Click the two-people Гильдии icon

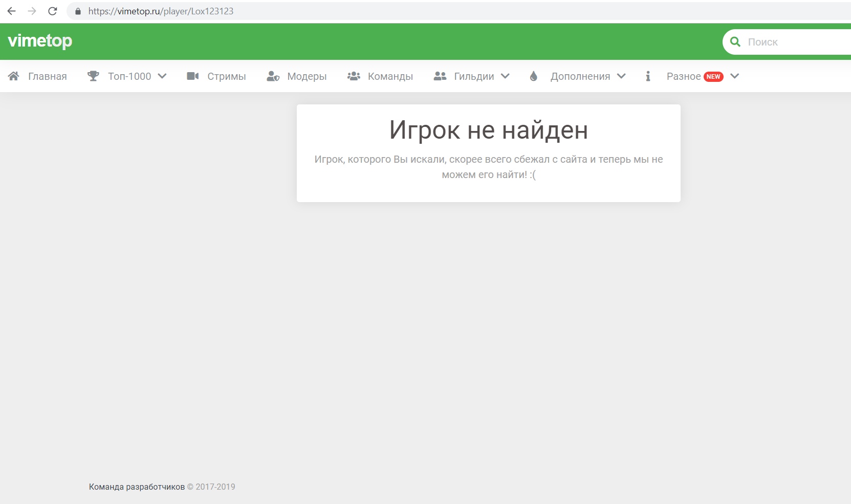click(x=440, y=76)
